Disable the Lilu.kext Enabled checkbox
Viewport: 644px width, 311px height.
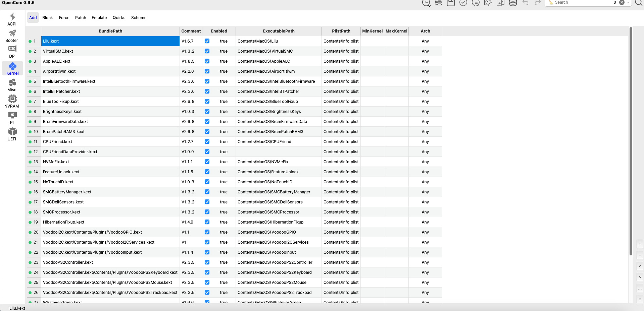207,41
